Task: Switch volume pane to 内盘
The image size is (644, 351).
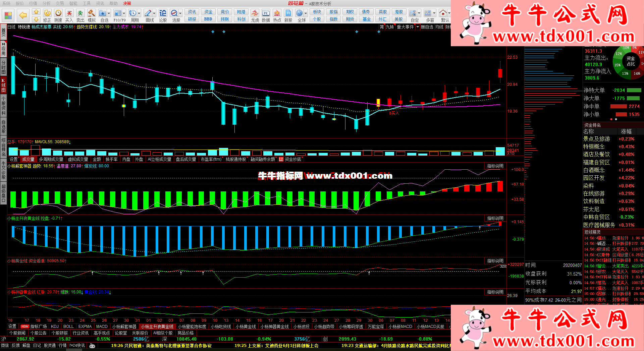Action: click(126, 159)
